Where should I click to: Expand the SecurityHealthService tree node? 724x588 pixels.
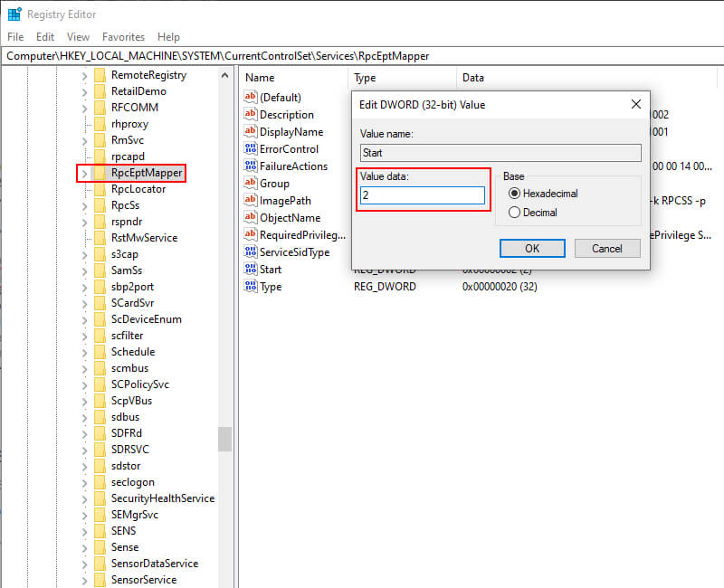(x=84, y=499)
